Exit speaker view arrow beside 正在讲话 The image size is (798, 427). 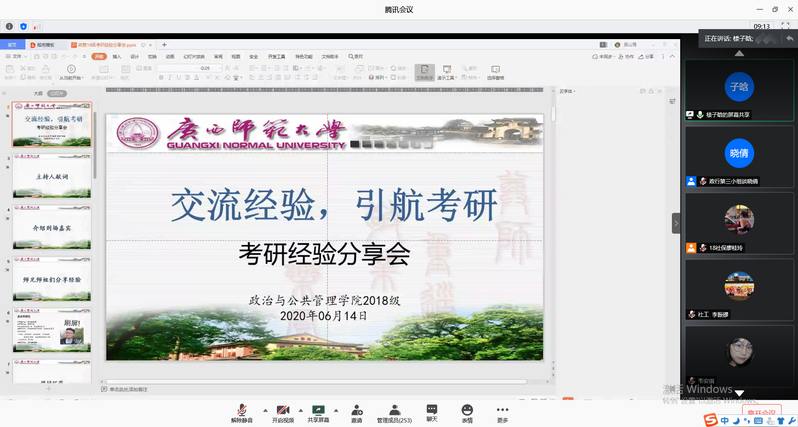click(789, 38)
